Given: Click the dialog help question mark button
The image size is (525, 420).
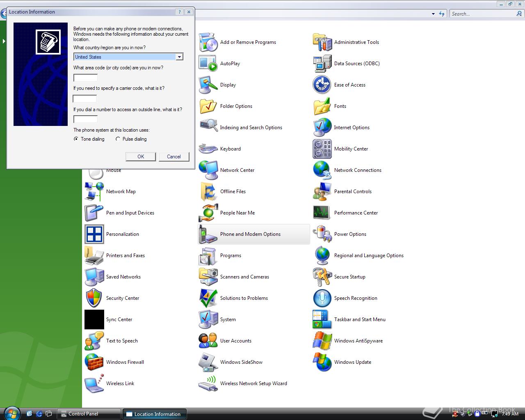Looking at the screenshot, I should [180, 12].
